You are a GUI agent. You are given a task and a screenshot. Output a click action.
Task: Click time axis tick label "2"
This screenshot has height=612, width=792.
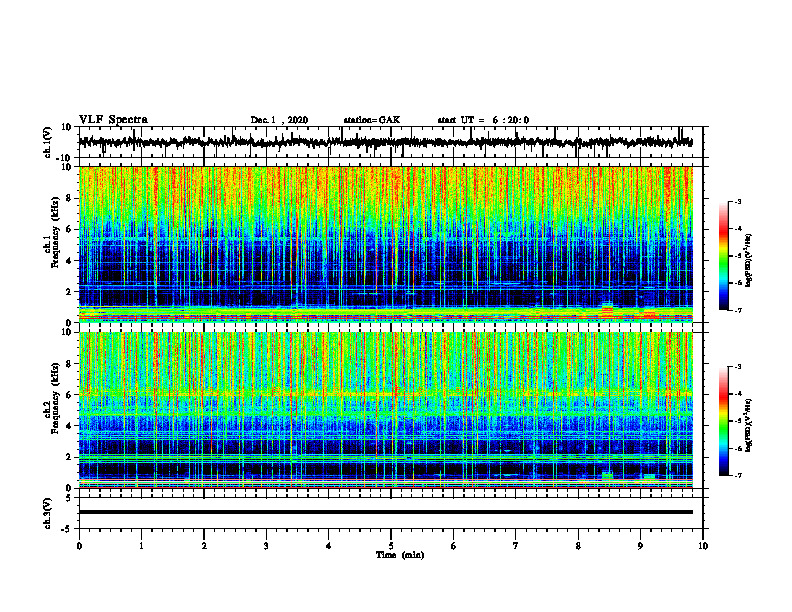pos(204,546)
